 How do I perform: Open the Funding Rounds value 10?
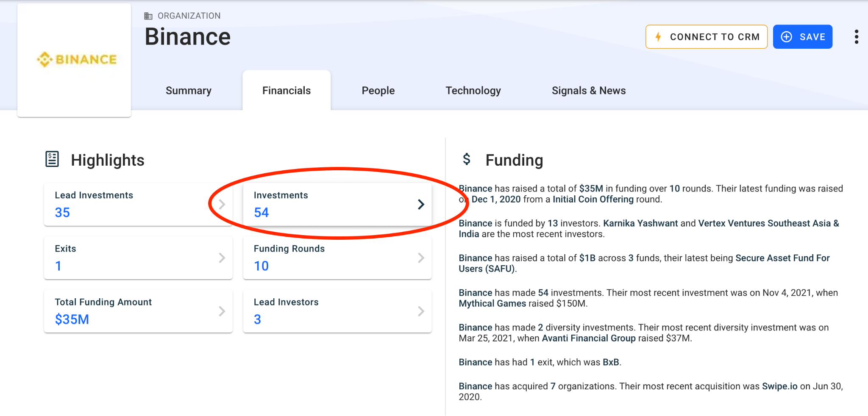(x=261, y=266)
